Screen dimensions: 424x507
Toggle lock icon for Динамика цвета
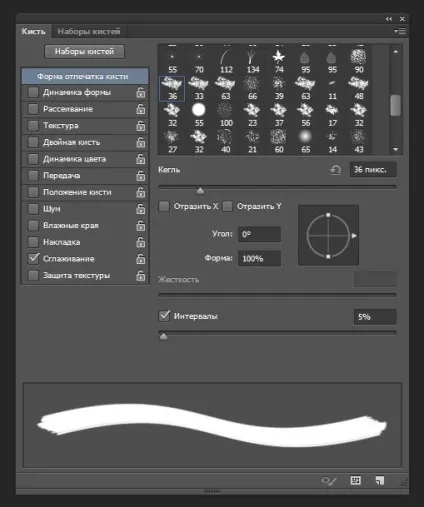[x=141, y=159]
